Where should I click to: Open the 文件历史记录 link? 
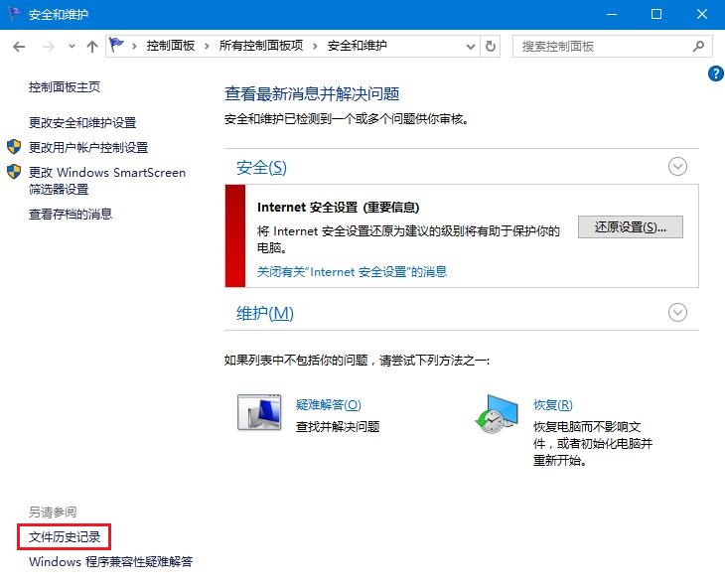pos(65,536)
